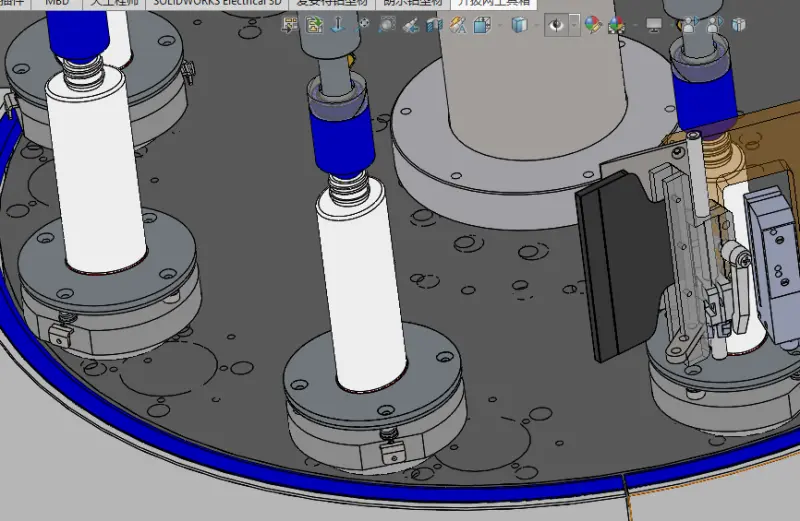
Task: Activate the Section View tool
Action: (434, 24)
